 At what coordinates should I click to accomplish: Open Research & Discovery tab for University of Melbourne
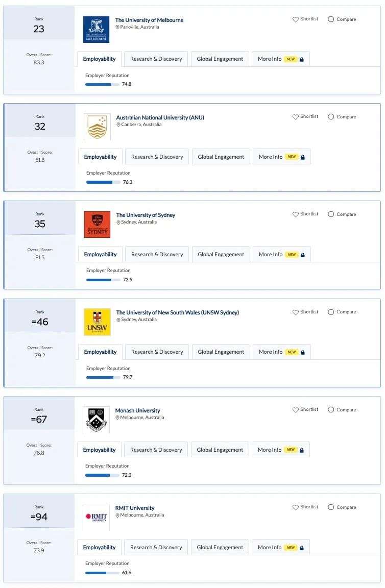(x=156, y=59)
